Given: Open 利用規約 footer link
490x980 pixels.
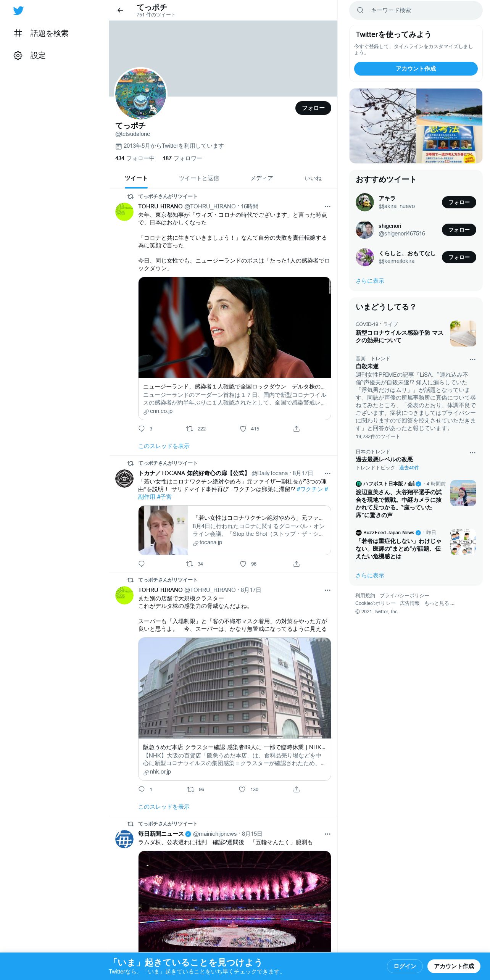Looking at the screenshot, I should click(x=365, y=596).
